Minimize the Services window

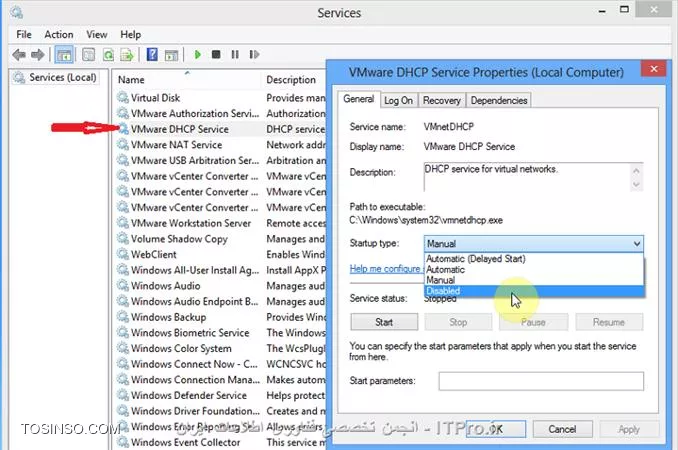point(602,10)
